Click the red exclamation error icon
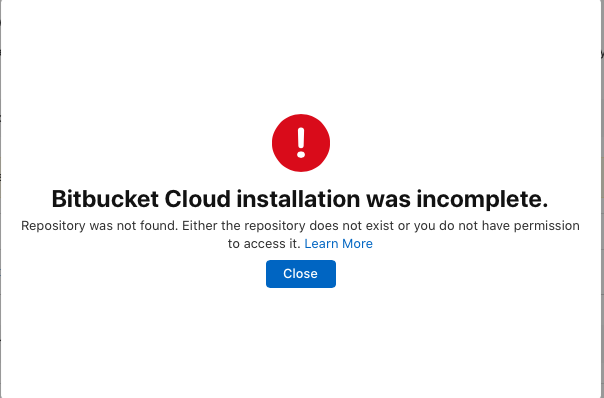The image size is (604, 398). (x=301, y=143)
